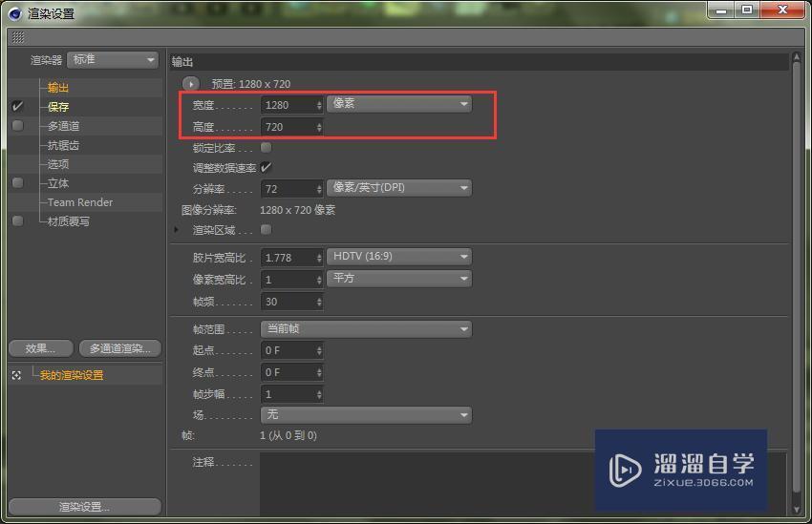Click the scrollbar up arrow at top right
Screen dimensions: 812x524
pos(797,57)
